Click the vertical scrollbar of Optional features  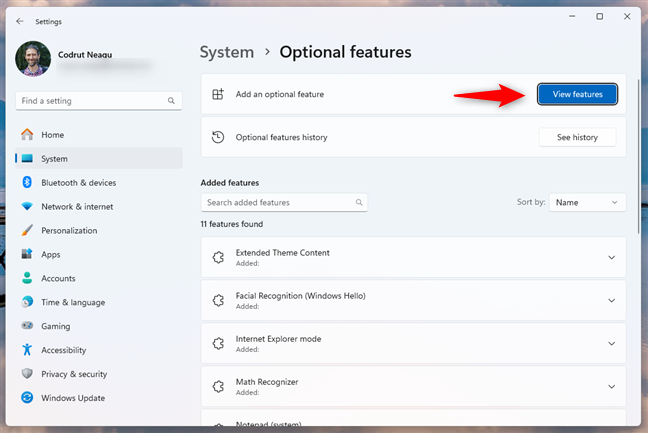[638, 157]
